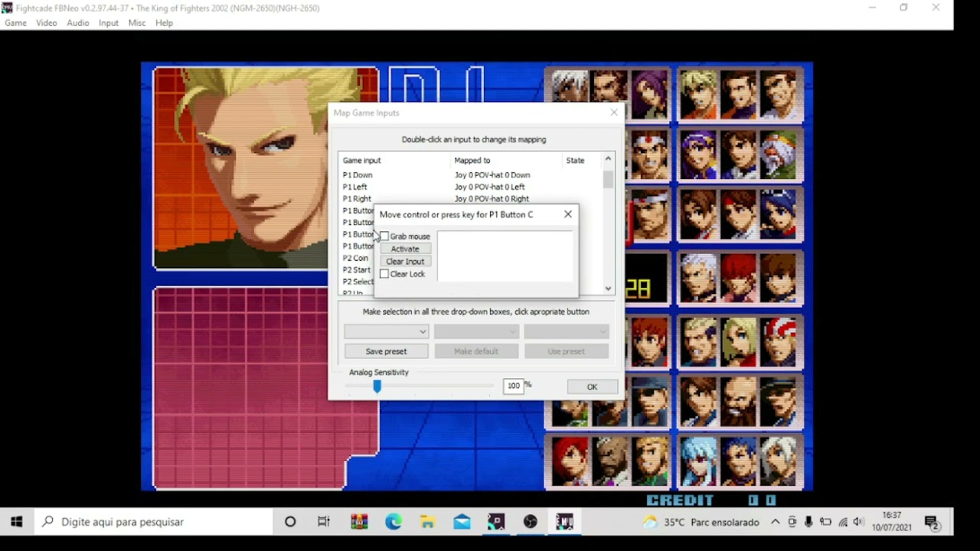Click the Make default button
Screen dimensions: 980x551
(x=476, y=351)
